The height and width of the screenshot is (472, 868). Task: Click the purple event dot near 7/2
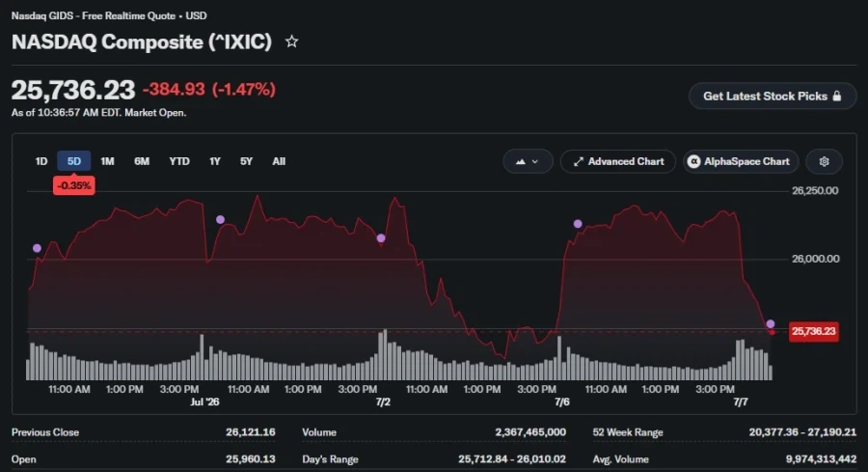click(381, 238)
